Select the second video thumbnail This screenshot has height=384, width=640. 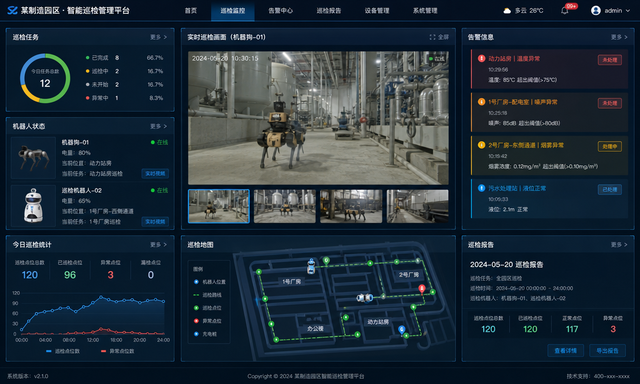(x=285, y=206)
